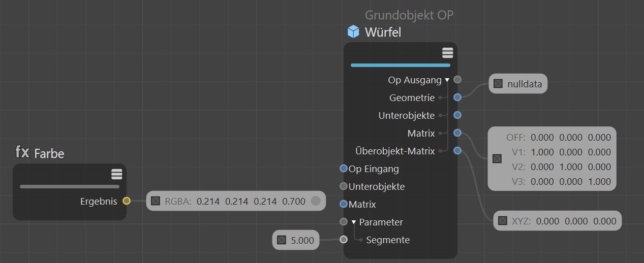Click the Segmente input port

point(344,240)
